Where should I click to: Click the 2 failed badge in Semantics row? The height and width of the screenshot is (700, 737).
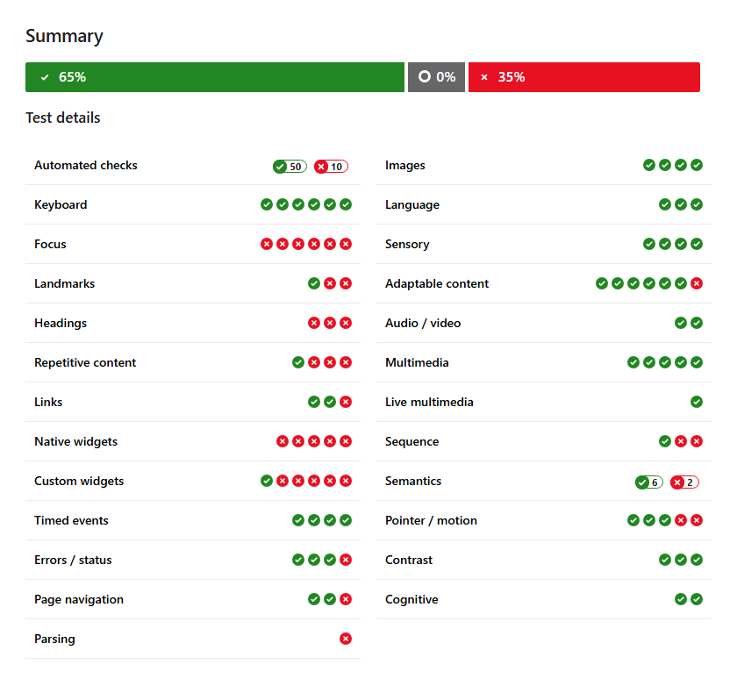pyautogui.click(x=684, y=482)
